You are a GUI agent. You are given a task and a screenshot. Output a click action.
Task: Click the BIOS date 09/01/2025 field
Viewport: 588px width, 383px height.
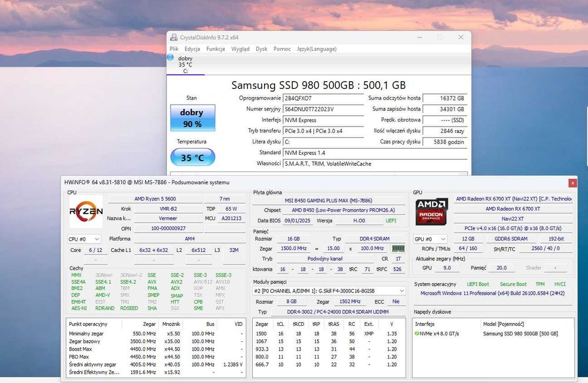pos(298,221)
